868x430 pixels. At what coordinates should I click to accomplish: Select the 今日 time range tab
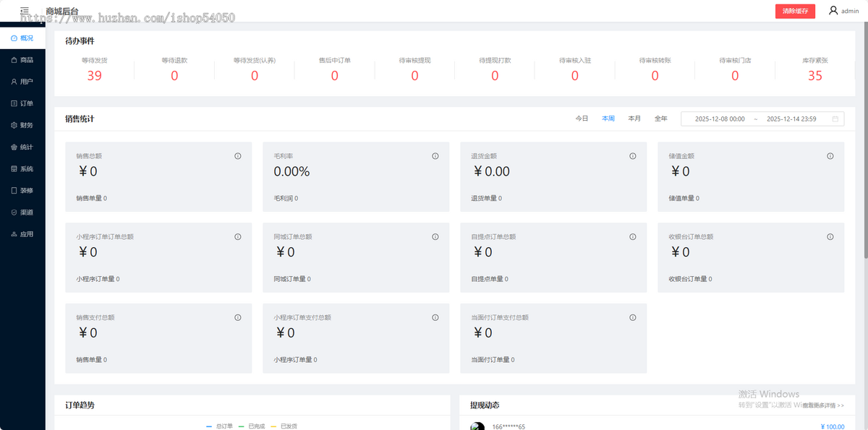(582, 119)
